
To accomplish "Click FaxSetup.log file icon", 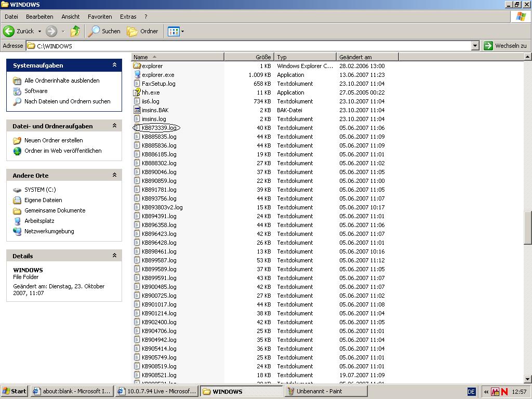I will tap(137, 84).
